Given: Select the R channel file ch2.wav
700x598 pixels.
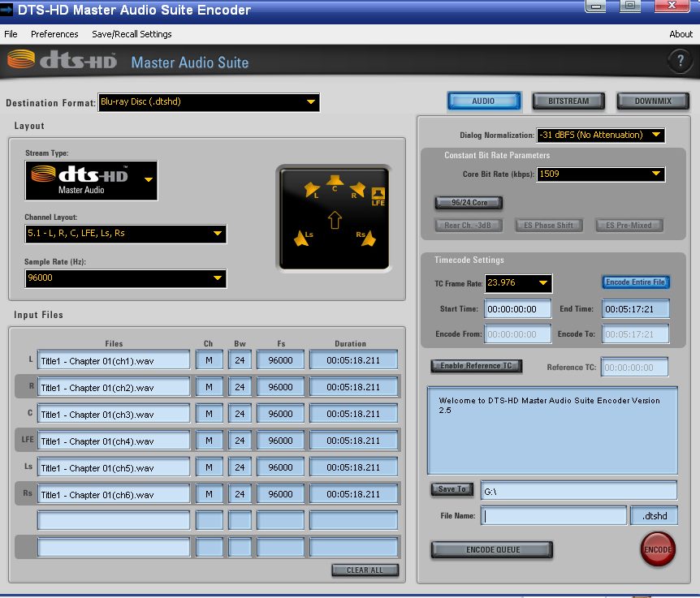Looking at the screenshot, I should 114,387.
